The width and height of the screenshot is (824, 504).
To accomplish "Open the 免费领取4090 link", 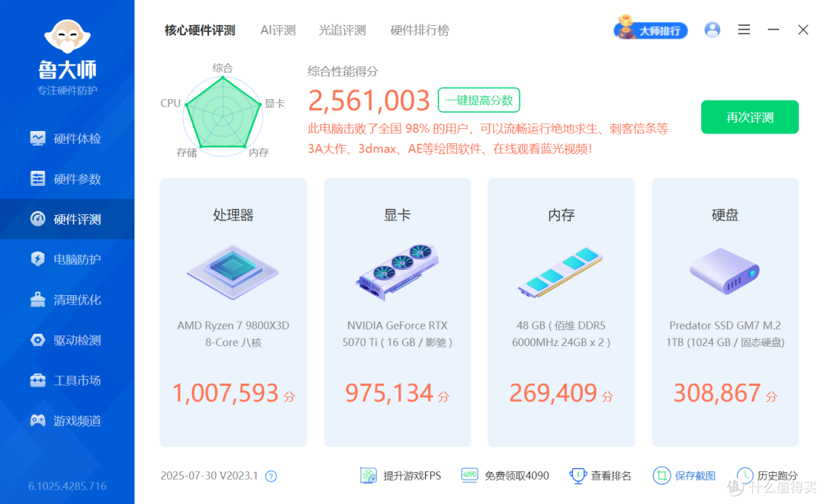I will [x=517, y=476].
